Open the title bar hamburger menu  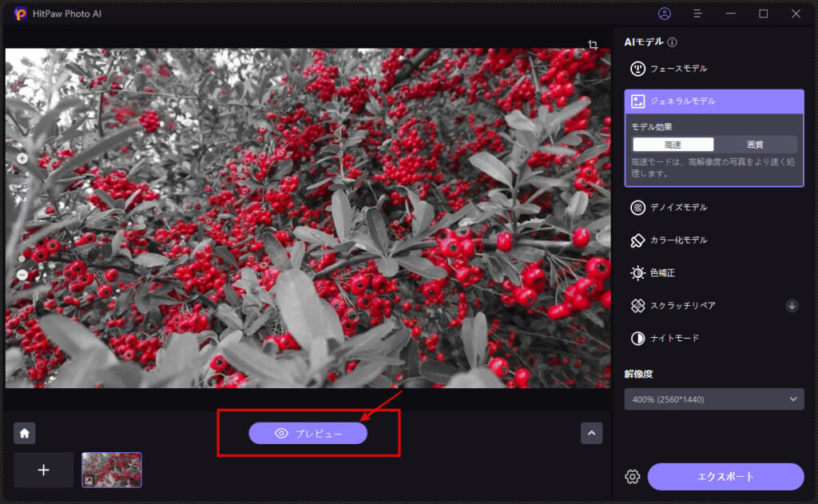(697, 14)
